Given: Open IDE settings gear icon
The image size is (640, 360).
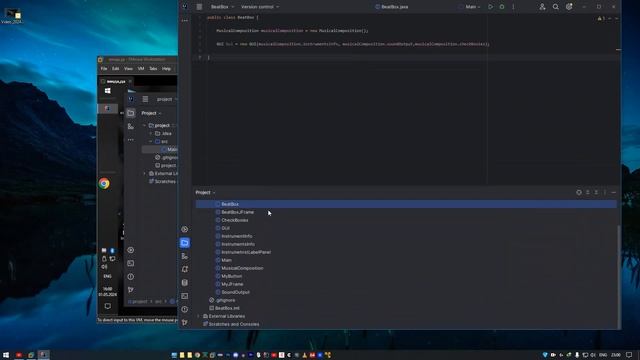Looking at the screenshot, I should pyautogui.click(x=569, y=7).
